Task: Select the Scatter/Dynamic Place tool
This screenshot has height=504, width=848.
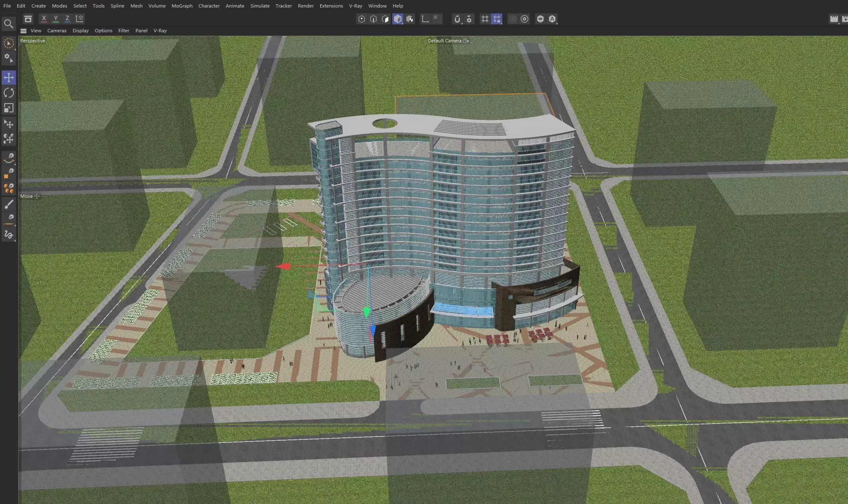Action: tap(8, 139)
